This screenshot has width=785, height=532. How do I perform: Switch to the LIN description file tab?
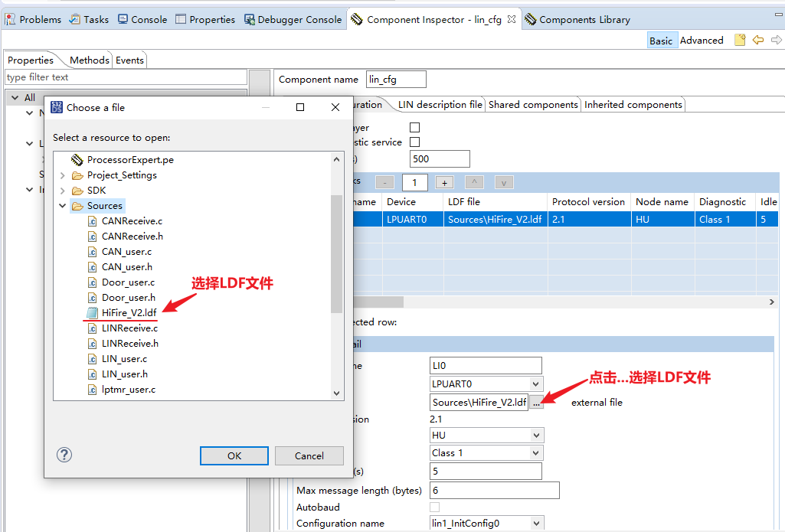pos(438,104)
